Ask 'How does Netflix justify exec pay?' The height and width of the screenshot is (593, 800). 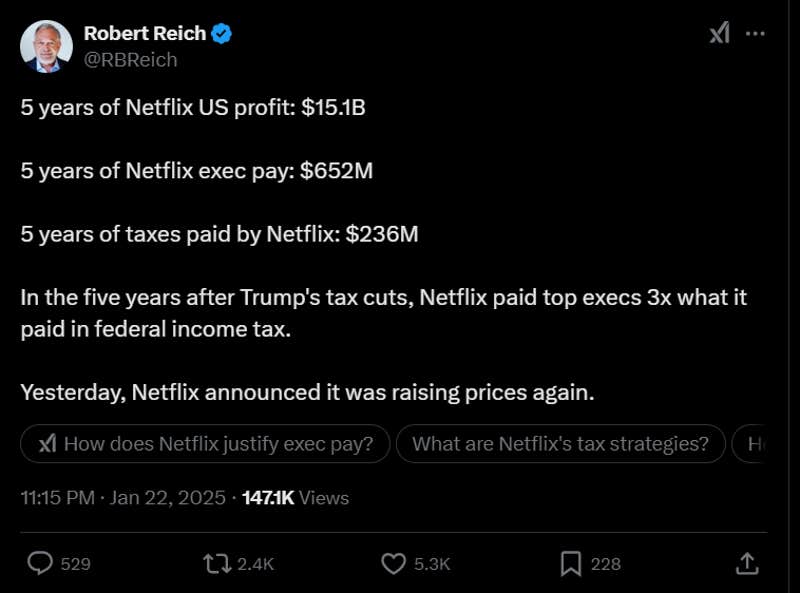(x=205, y=444)
